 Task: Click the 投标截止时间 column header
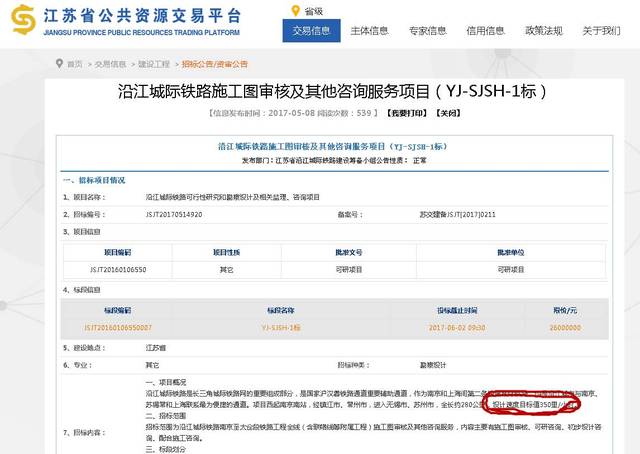pos(457,311)
